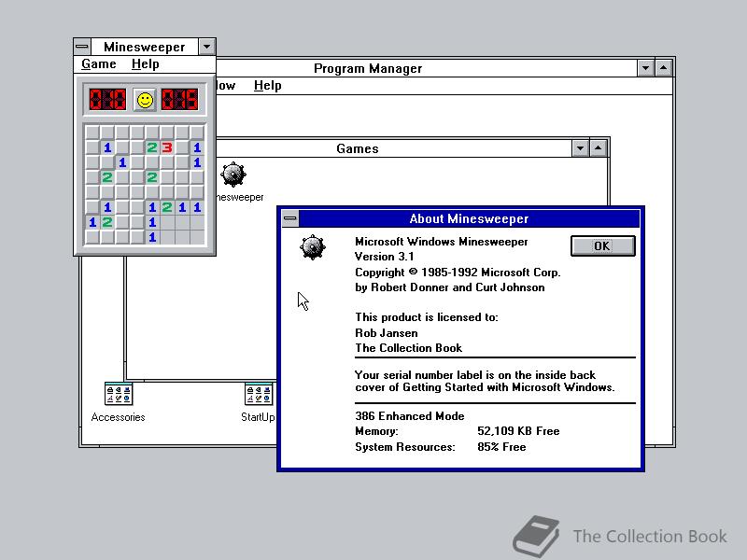Click the blue 1 in the leftmost grid column
This screenshot has height=560, width=747.
coord(92,222)
